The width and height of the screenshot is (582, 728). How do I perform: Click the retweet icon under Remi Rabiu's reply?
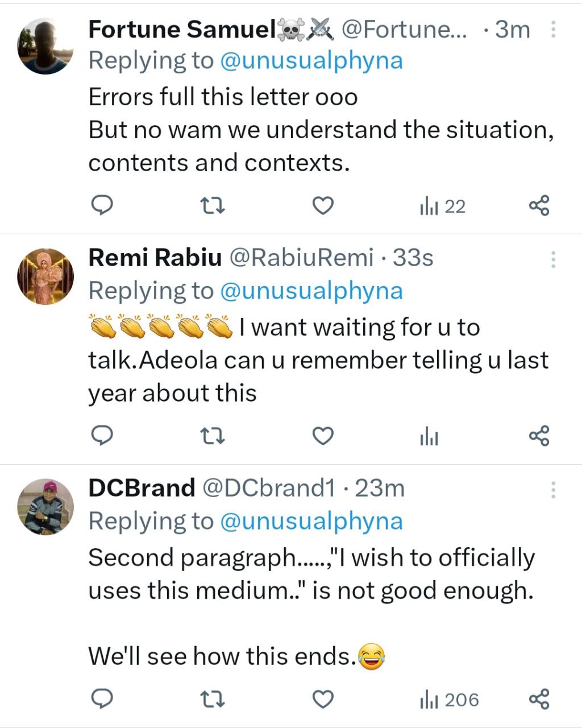213,436
